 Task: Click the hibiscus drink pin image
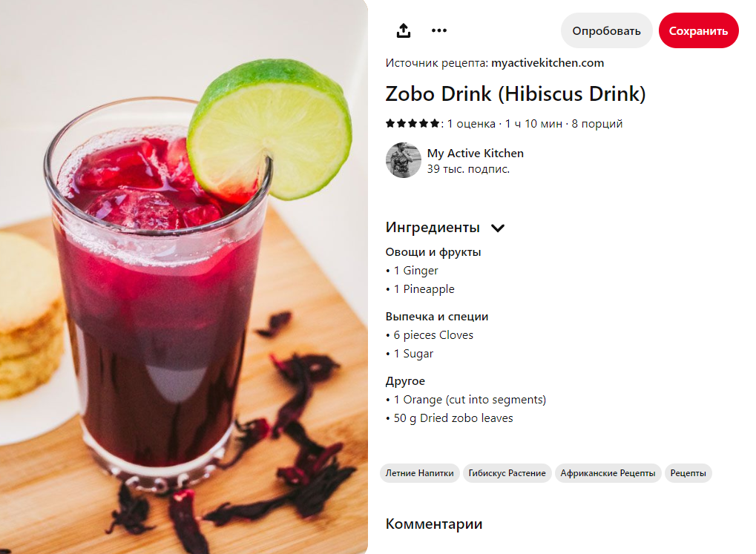pyautogui.click(x=184, y=277)
